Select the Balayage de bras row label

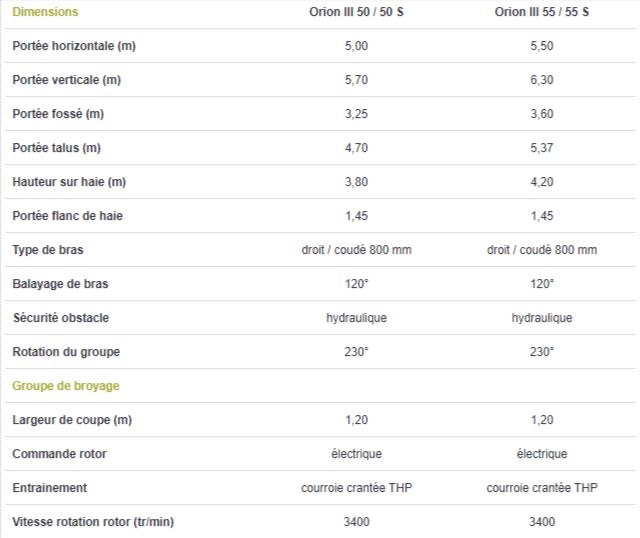[x=60, y=284]
